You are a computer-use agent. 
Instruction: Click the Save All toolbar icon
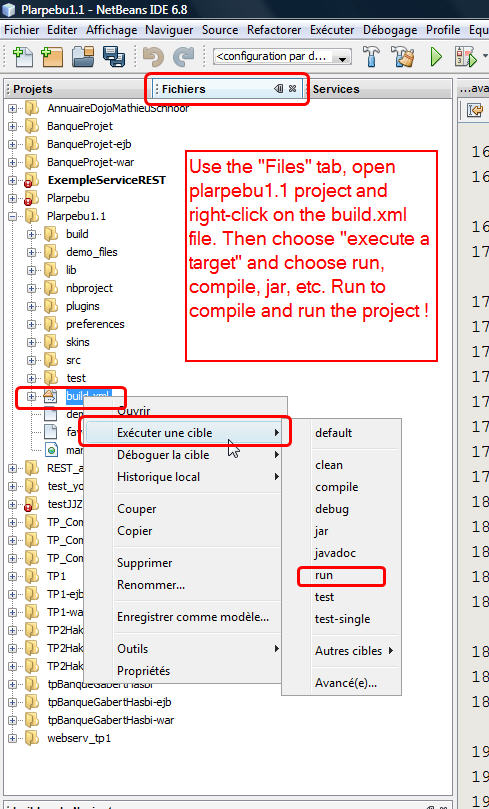coord(113,57)
